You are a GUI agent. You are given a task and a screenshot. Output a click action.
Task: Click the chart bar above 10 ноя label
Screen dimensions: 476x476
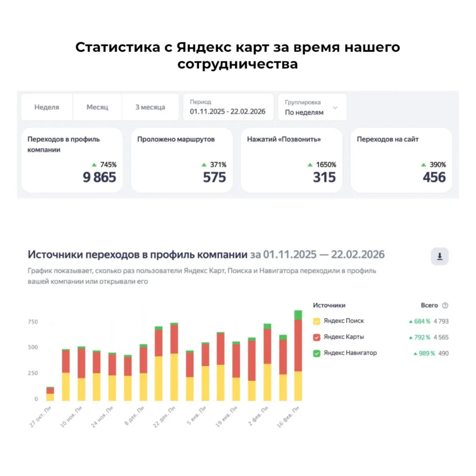pyautogui.click(x=81, y=373)
